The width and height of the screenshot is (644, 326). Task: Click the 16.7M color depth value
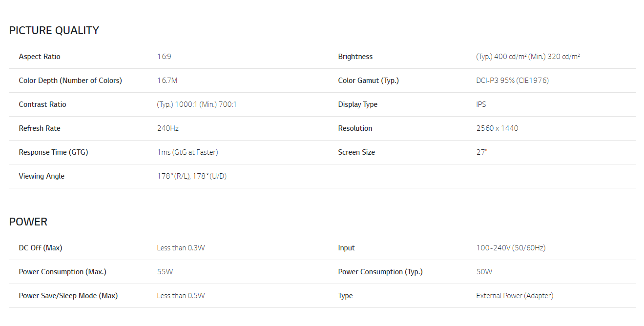coord(167,81)
